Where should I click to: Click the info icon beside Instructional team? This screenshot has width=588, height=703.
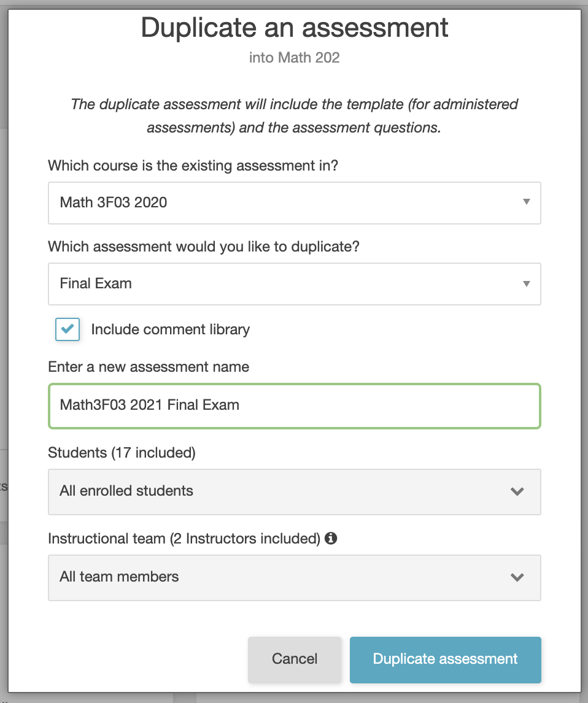coord(330,539)
